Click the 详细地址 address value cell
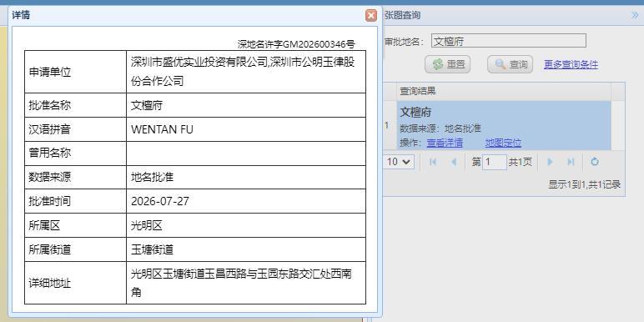Screen dimensions: 644x322 pyautogui.click(x=245, y=283)
